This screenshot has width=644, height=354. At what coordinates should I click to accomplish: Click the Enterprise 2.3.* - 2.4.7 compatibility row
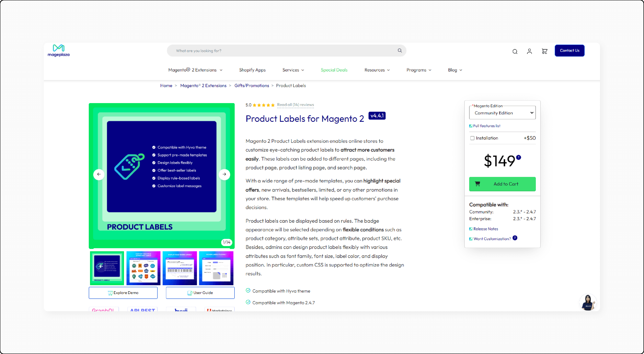coord(502,219)
